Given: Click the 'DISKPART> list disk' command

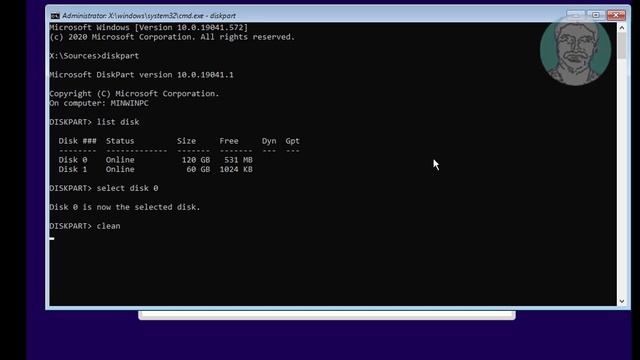Looking at the screenshot, I should [94, 122].
